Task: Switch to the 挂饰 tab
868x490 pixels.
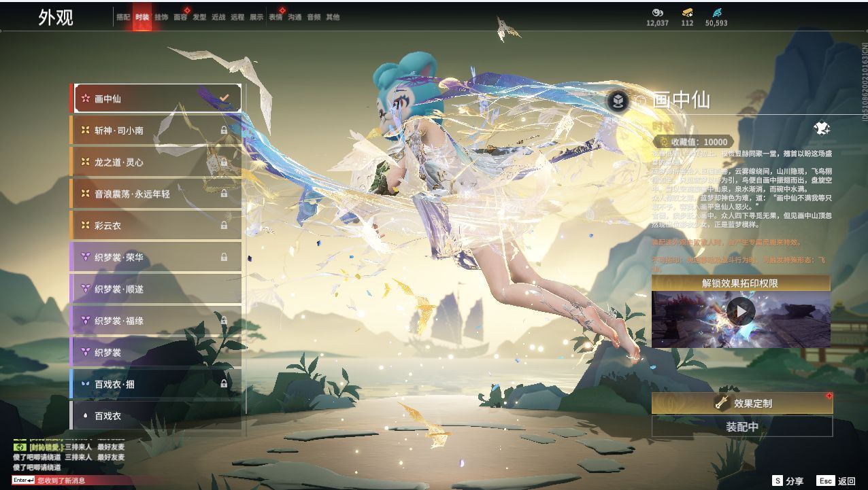Action: click(x=161, y=17)
